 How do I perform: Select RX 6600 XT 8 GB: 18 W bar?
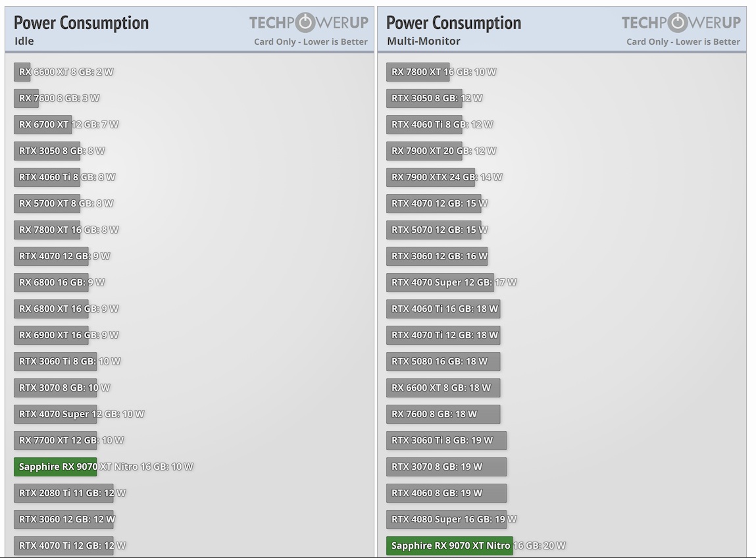pyautogui.click(x=443, y=388)
